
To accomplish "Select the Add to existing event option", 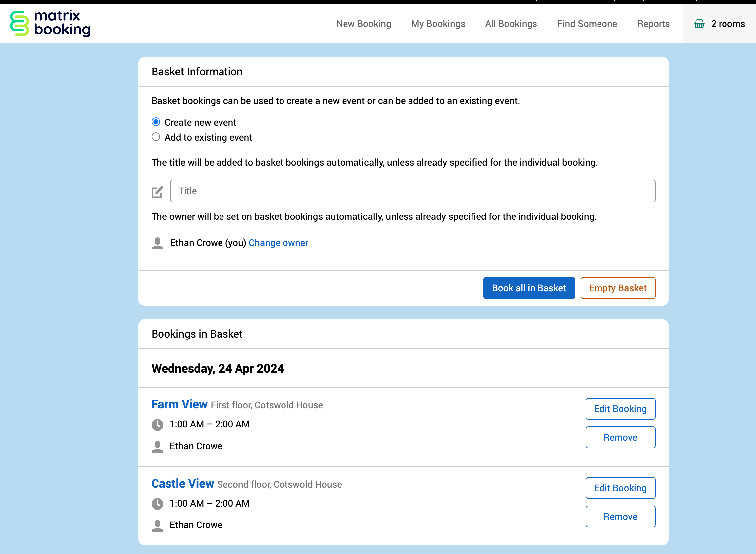I will [x=156, y=137].
